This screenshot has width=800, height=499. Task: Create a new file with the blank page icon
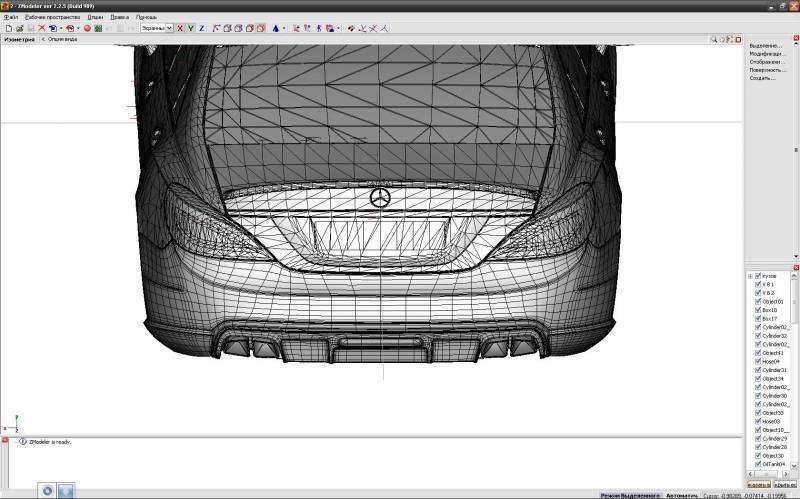pos(9,29)
